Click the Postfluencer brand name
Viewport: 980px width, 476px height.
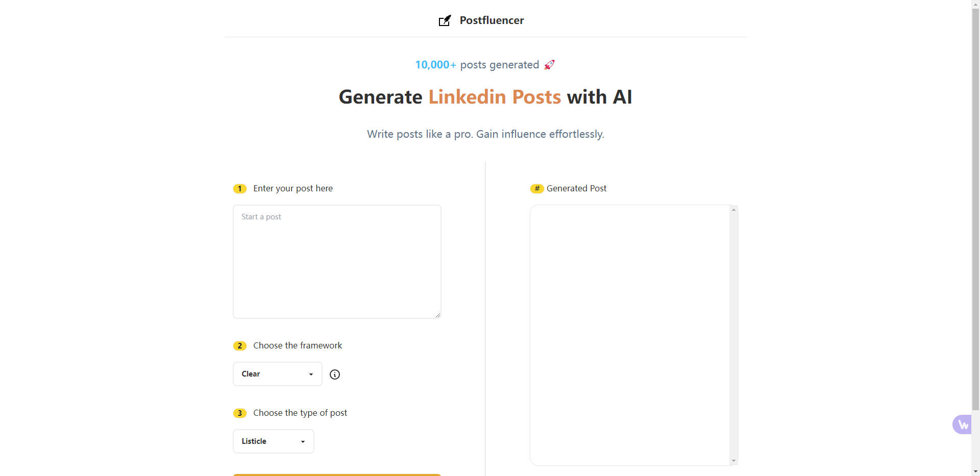(492, 20)
